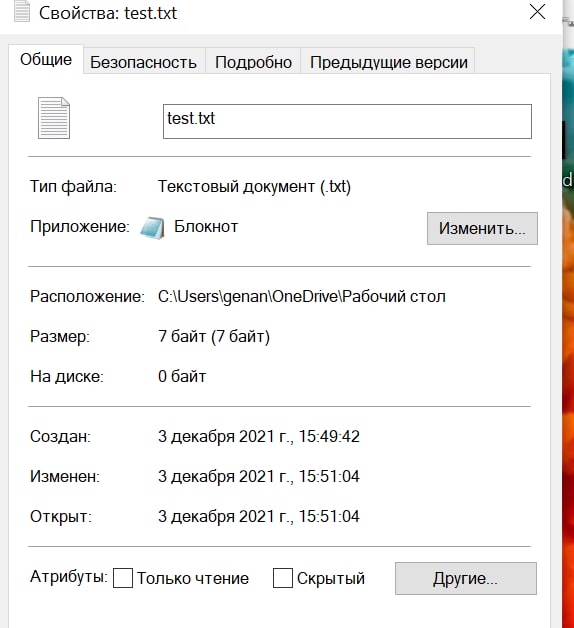
Task: Enable the Только чтение checkbox
Action: tap(123, 578)
